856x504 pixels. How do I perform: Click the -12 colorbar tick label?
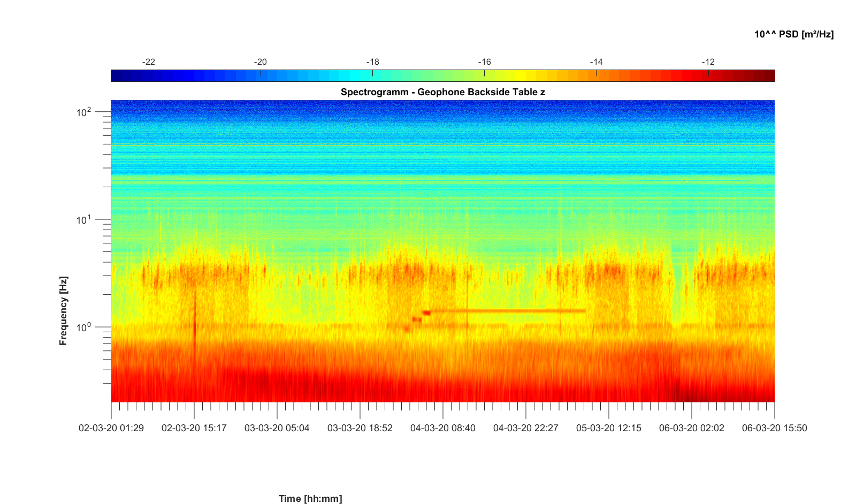(708, 62)
